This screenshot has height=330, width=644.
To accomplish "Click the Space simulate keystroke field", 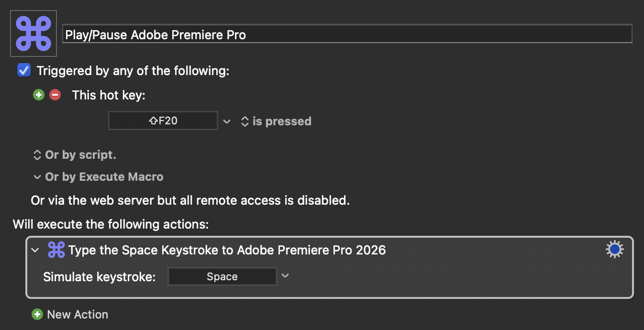I will (x=222, y=276).
